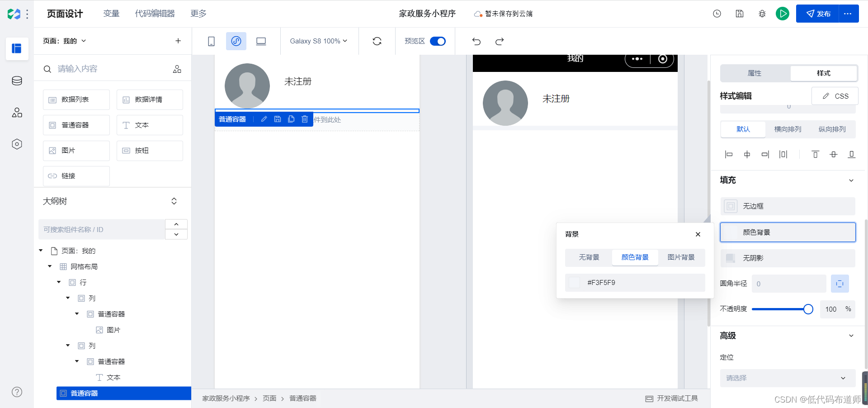Toggle the 大纲树 expand-collapse arrows
The height and width of the screenshot is (408, 868).
(174, 201)
